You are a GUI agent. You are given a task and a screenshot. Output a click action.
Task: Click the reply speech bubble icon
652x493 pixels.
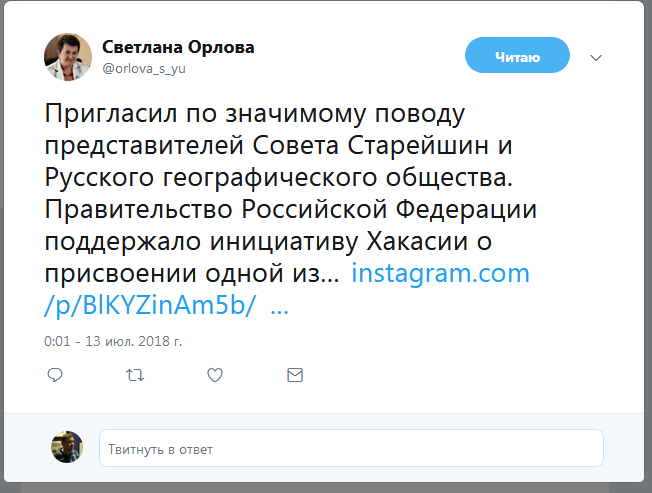(55, 375)
